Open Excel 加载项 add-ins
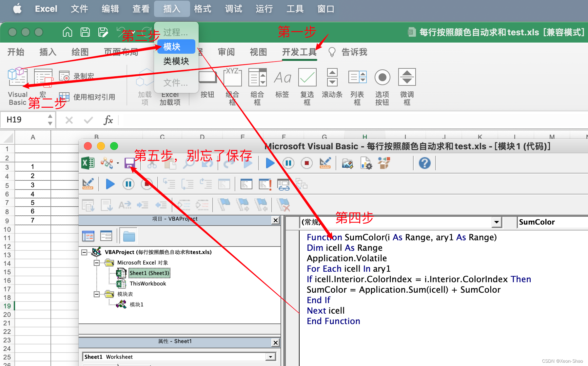 [x=170, y=99]
